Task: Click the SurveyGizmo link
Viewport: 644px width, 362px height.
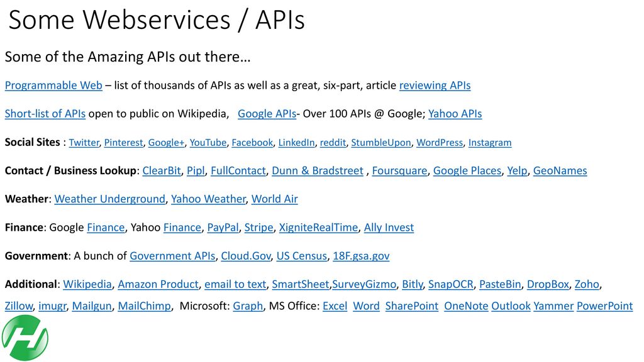Action: pyautogui.click(x=364, y=285)
